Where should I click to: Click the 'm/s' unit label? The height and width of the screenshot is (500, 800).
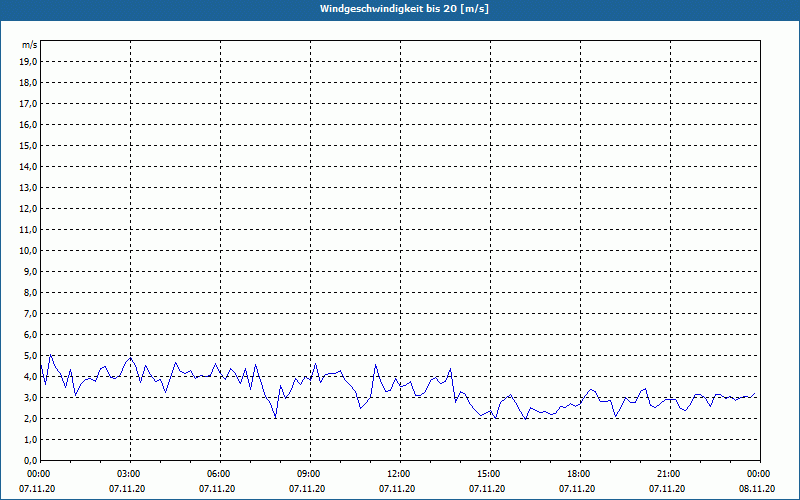[x=30, y=45]
